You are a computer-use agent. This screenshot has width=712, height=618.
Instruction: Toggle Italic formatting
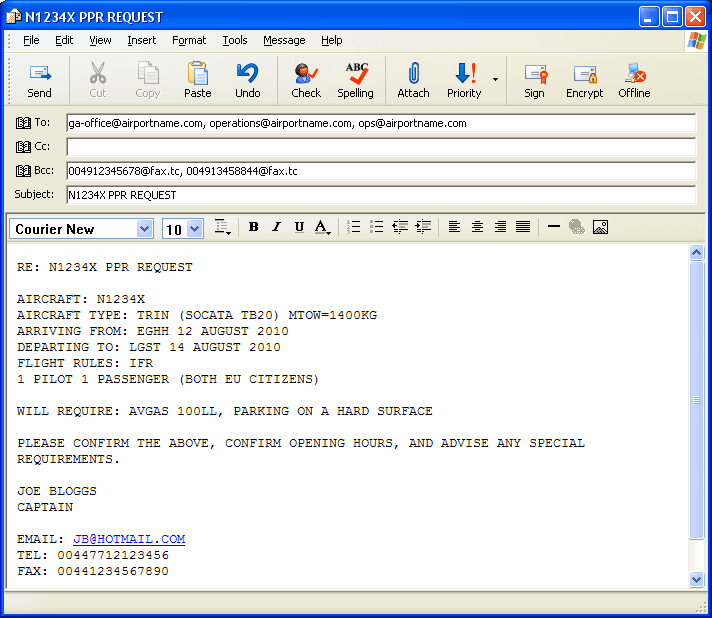tap(276, 227)
